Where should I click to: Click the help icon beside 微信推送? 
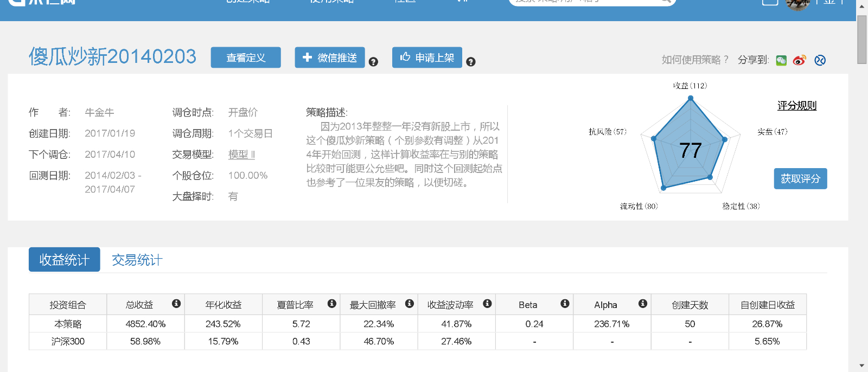pos(373,62)
